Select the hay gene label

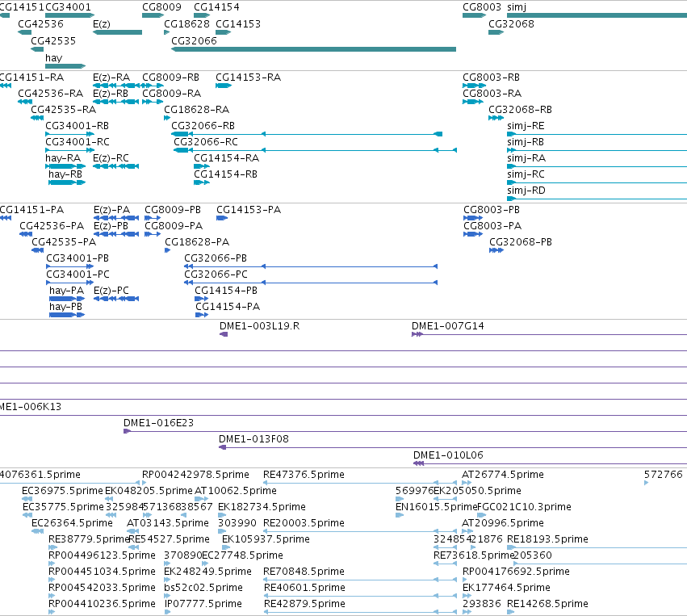pos(53,58)
